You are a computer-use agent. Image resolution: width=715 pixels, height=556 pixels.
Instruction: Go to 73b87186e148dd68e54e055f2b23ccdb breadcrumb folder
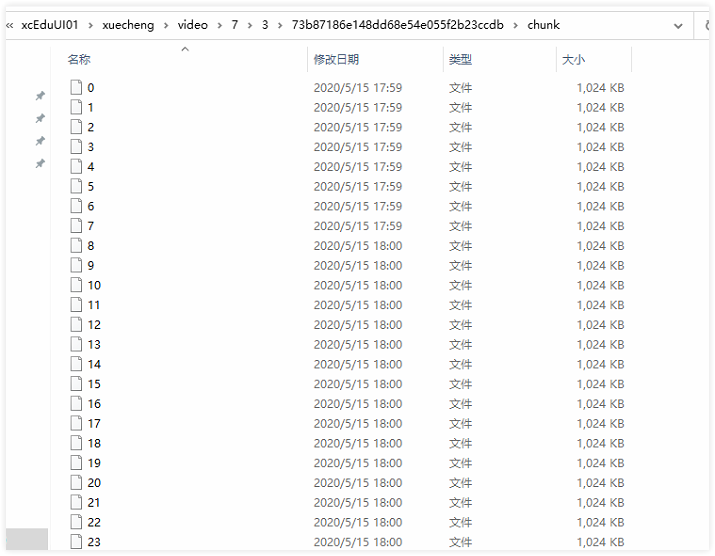(398, 25)
